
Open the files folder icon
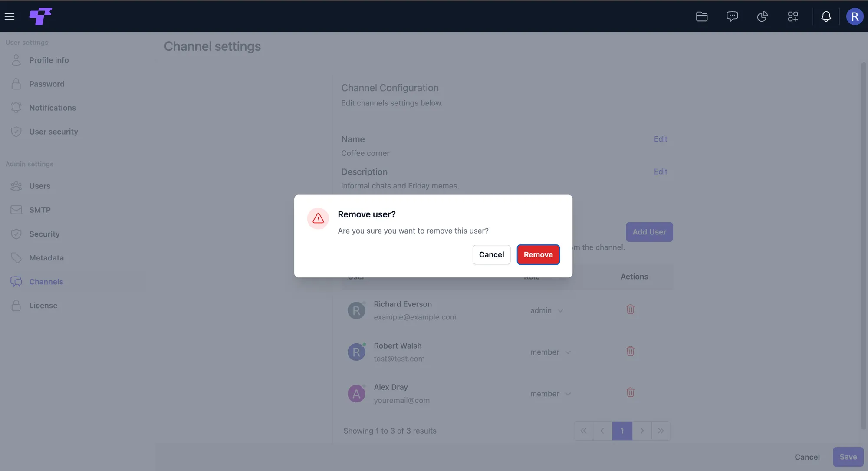click(702, 16)
